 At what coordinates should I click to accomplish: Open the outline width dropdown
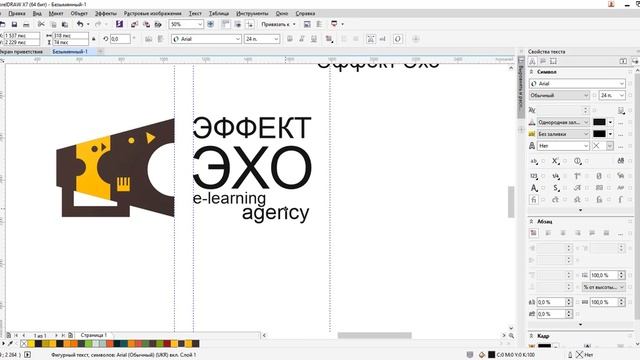tap(563, 146)
